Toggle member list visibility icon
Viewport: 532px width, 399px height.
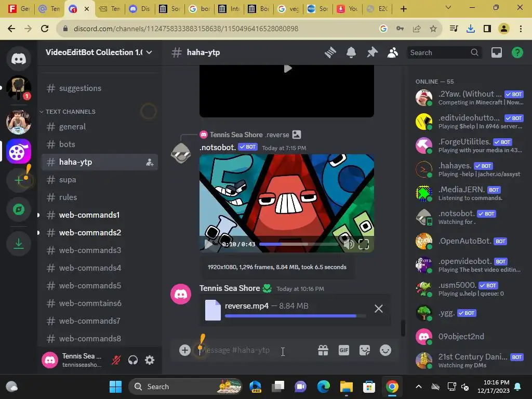point(393,52)
